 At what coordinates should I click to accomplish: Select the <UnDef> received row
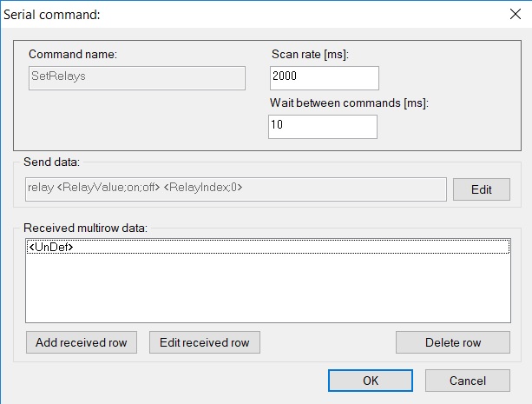pyautogui.click(x=268, y=247)
